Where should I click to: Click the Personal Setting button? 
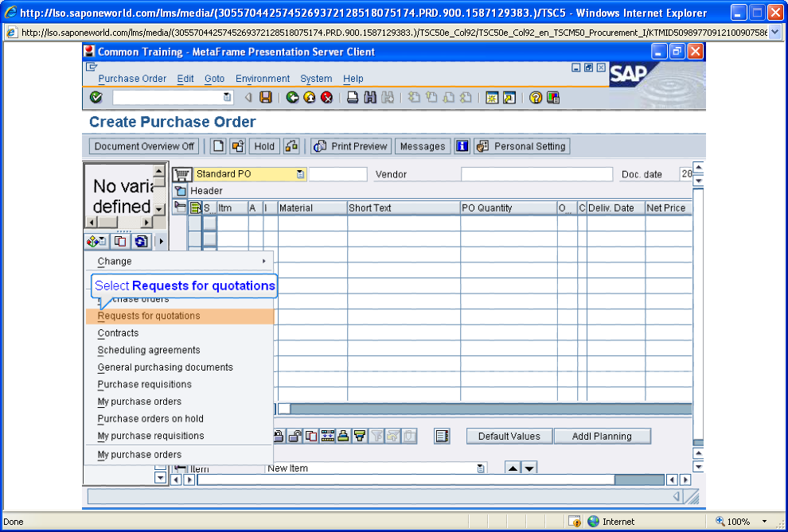pyautogui.click(x=522, y=146)
